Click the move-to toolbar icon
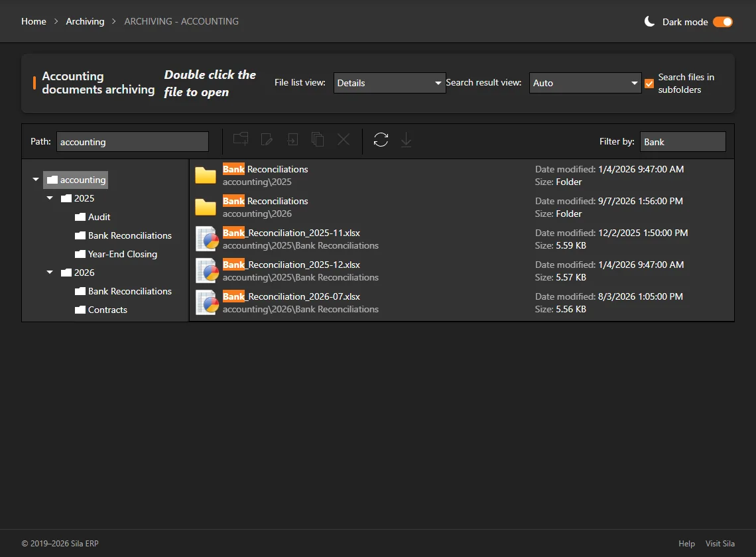The image size is (756, 557). click(292, 139)
